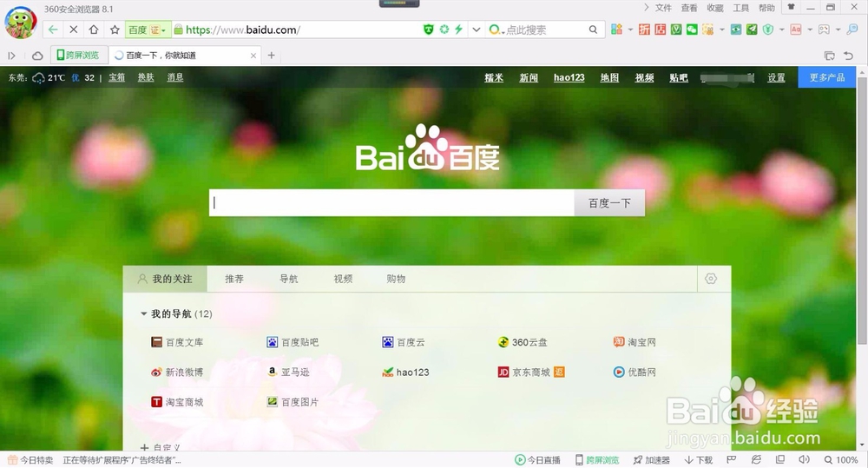868x468 pixels.
Task: Select the 购物 tab
Action: click(x=396, y=279)
